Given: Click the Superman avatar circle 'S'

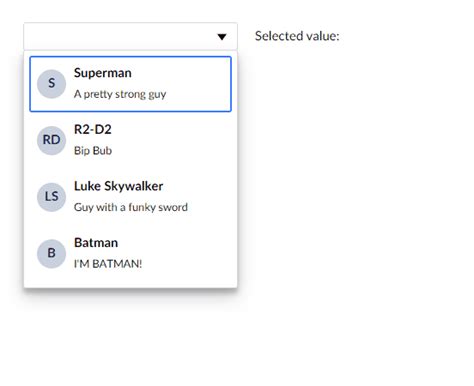Looking at the screenshot, I should tap(51, 84).
